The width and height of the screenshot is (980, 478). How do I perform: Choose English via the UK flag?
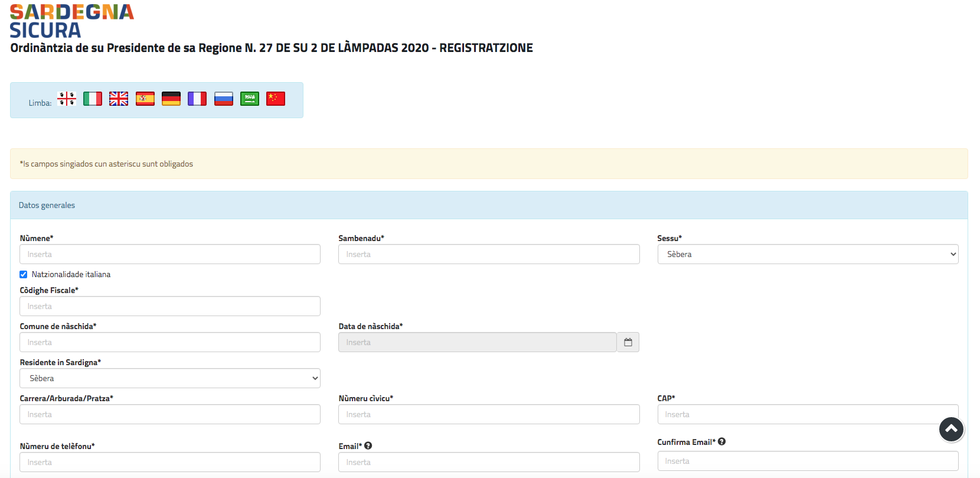(x=119, y=99)
